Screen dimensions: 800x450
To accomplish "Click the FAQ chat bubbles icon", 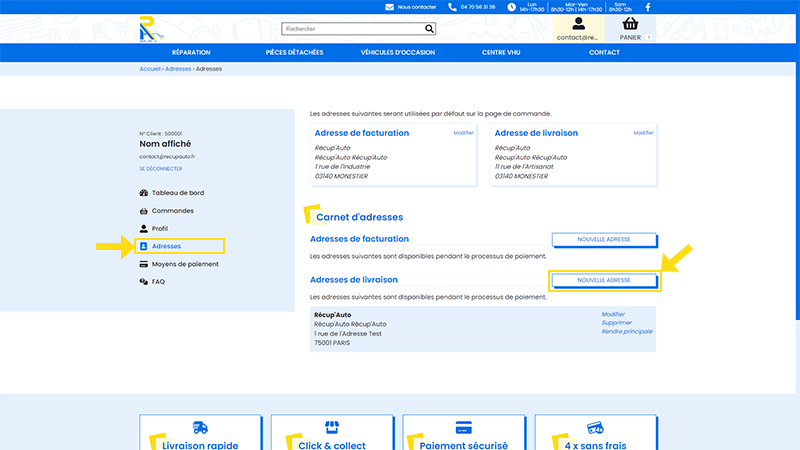I will coord(143,282).
